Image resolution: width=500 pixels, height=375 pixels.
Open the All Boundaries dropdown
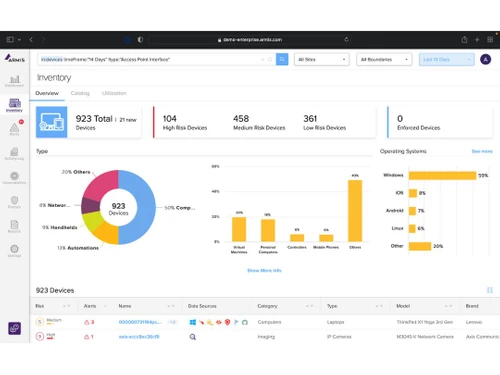[x=384, y=59]
